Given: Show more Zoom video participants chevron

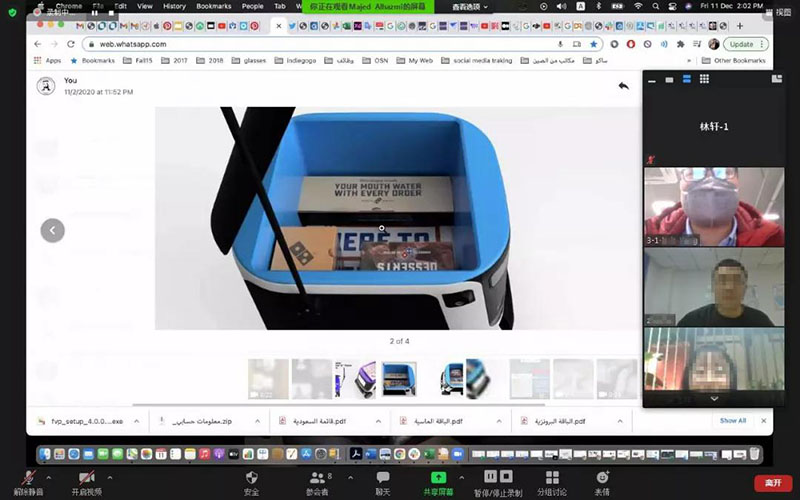Looking at the screenshot, I should (x=714, y=399).
